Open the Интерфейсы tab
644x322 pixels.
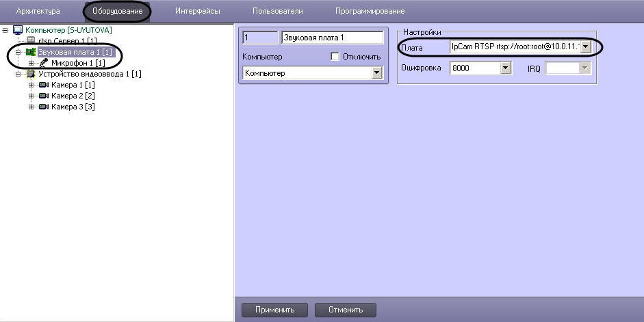pyautogui.click(x=197, y=11)
